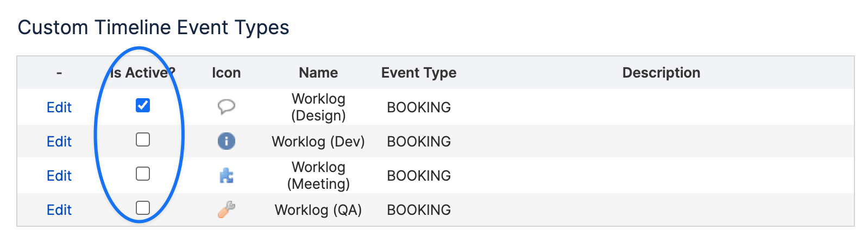868x242 pixels.
Task: Click BOOKING event type in Worklog (Design) row
Action: [419, 107]
